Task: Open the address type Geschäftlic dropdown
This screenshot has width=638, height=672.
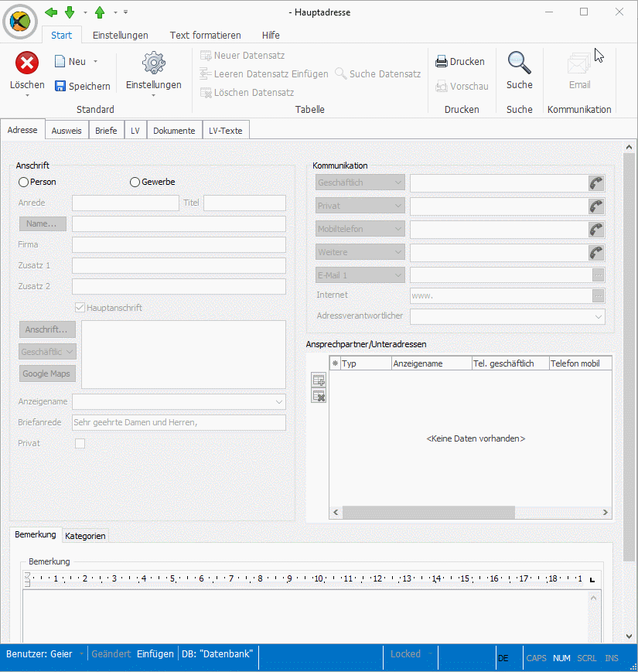Action: (x=48, y=352)
